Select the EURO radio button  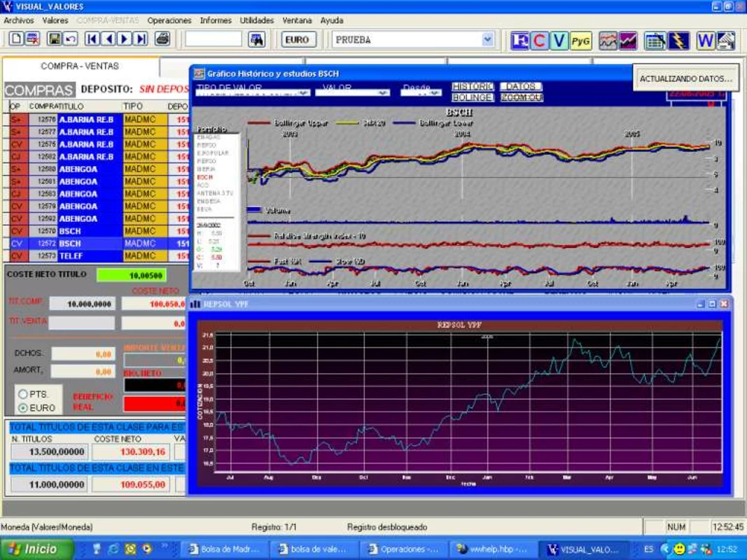[x=23, y=408]
